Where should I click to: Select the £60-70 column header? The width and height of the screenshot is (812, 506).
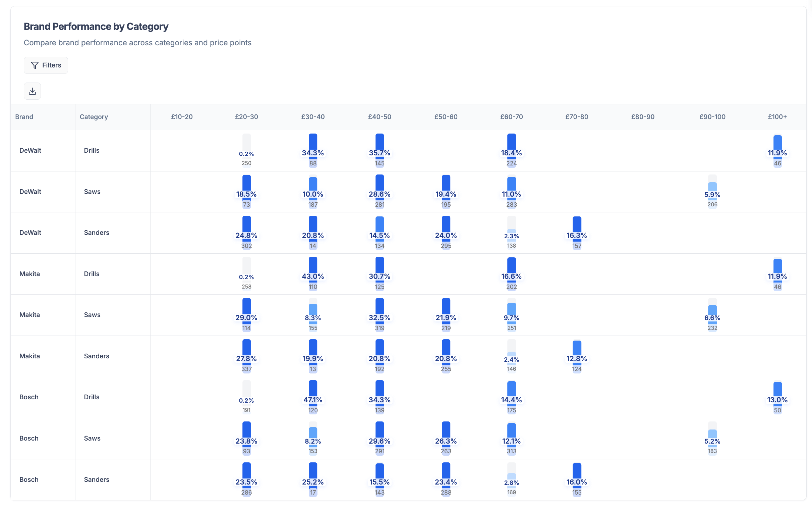[x=511, y=117]
